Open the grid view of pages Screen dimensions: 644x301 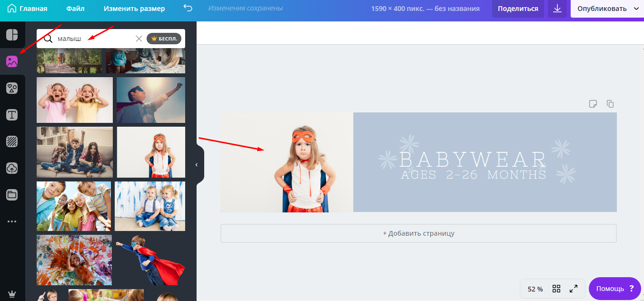pyautogui.click(x=556, y=289)
